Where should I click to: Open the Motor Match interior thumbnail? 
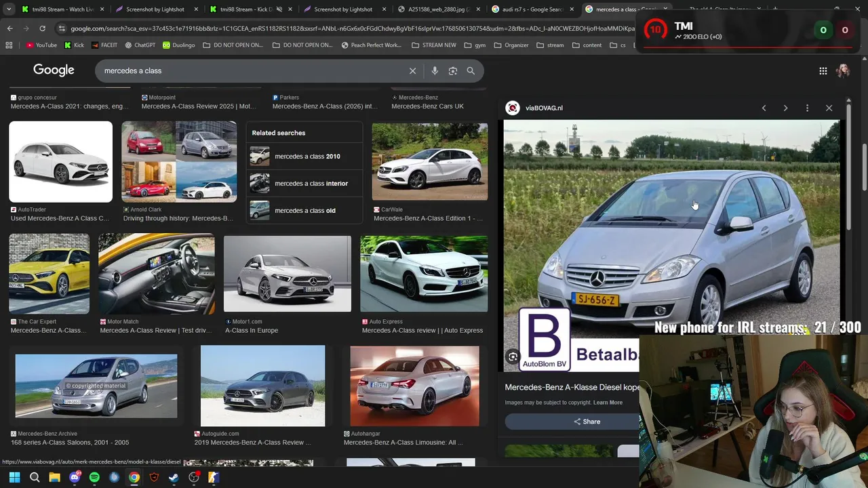157,274
